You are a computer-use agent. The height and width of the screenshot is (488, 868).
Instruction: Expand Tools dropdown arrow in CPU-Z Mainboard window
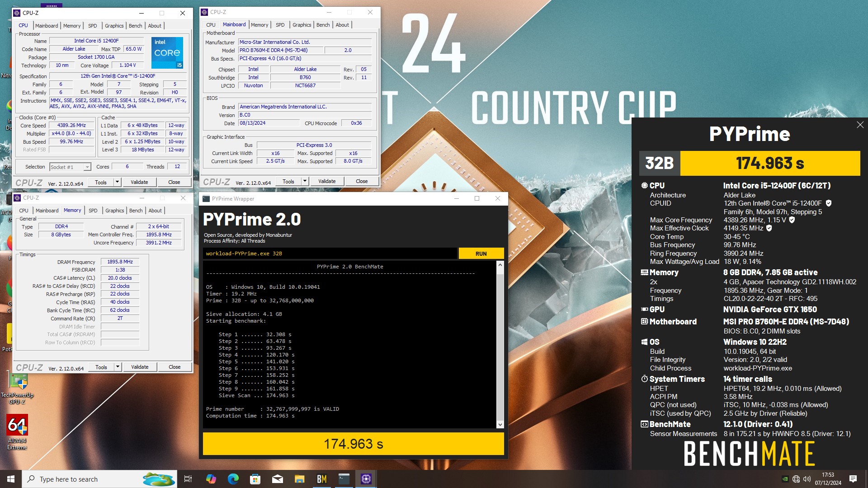[x=305, y=181]
